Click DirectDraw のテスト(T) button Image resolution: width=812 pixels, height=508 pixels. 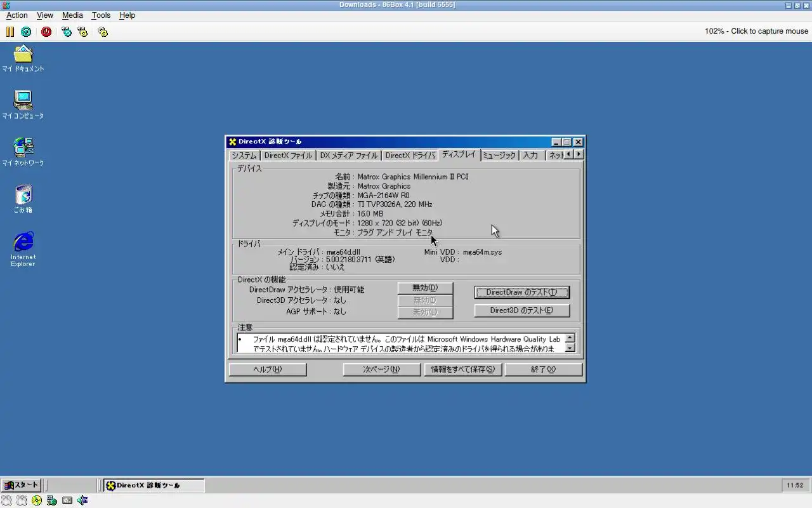[521, 292]
